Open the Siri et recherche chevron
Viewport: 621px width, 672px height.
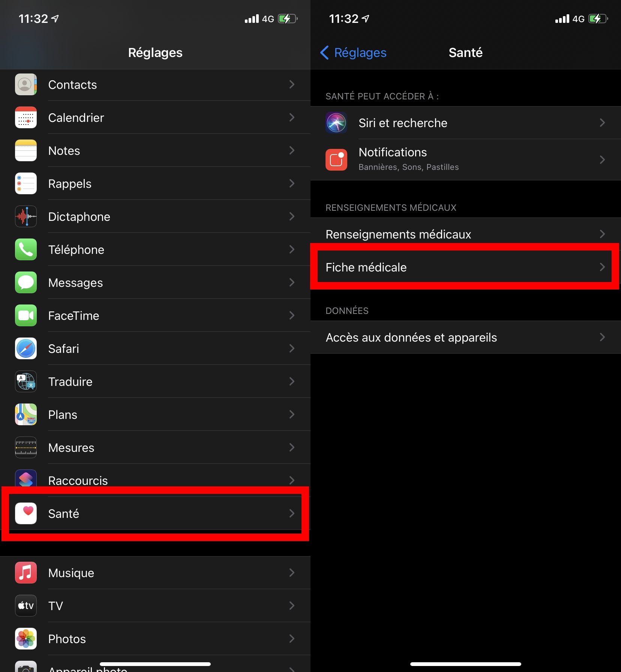click(x=602, y=123)
